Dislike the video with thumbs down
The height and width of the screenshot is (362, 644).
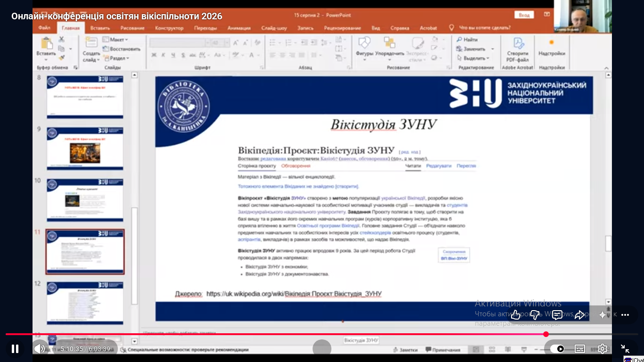pos(535,315)
